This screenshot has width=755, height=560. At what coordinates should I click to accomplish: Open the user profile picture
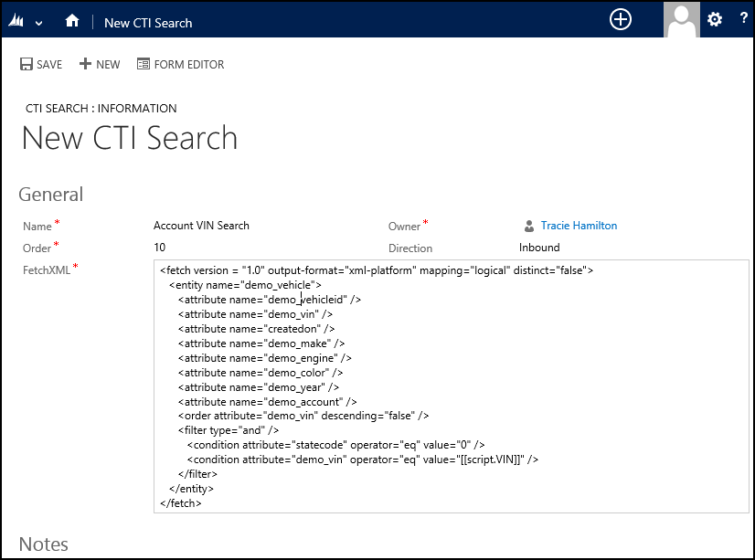[x=681, y=19]
